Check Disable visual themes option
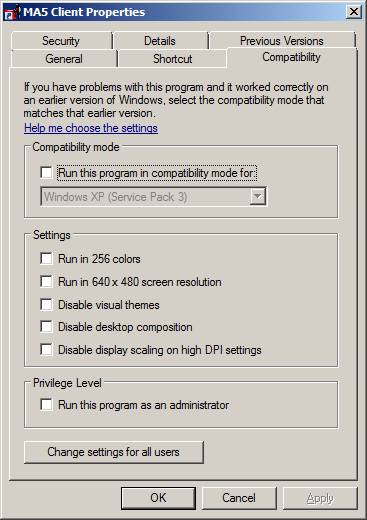 pyautogui.click(x=46, y=304)
